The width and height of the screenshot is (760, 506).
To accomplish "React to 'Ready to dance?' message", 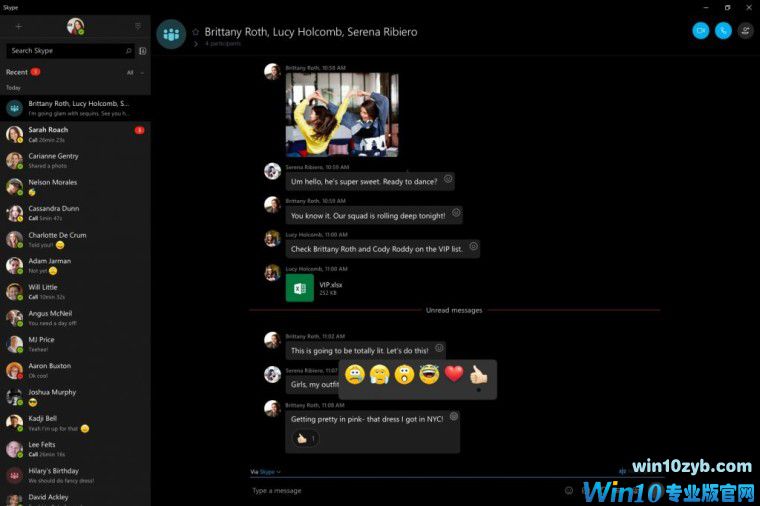I will point(448,179).
